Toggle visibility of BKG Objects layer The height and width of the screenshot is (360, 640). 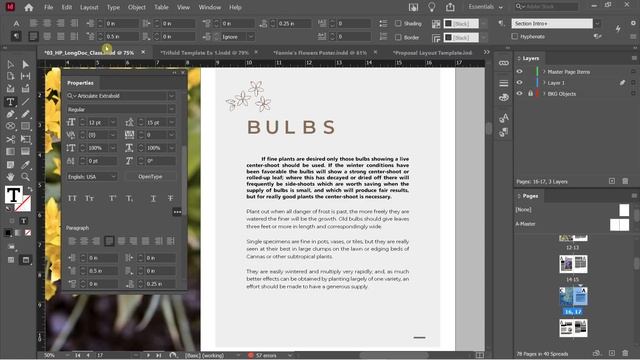click(519, 93)
